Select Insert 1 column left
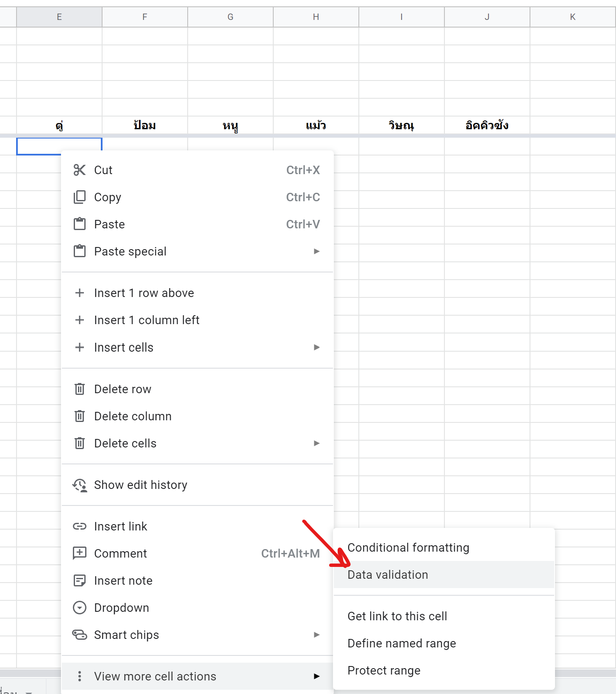This screenshot has width=616, height=694. 197,320
